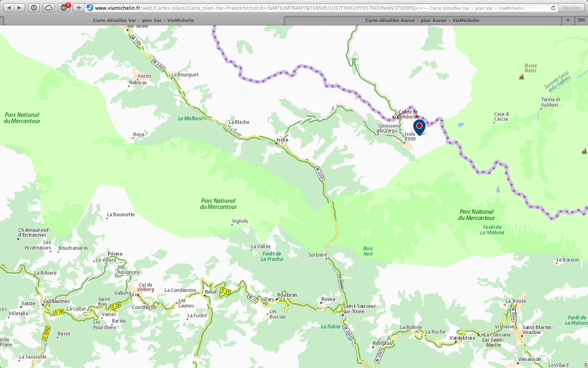This screenshot has height=368, width=588.
Task: Click the M 30 road shield near Villars
Action: (x=253, y=298)
